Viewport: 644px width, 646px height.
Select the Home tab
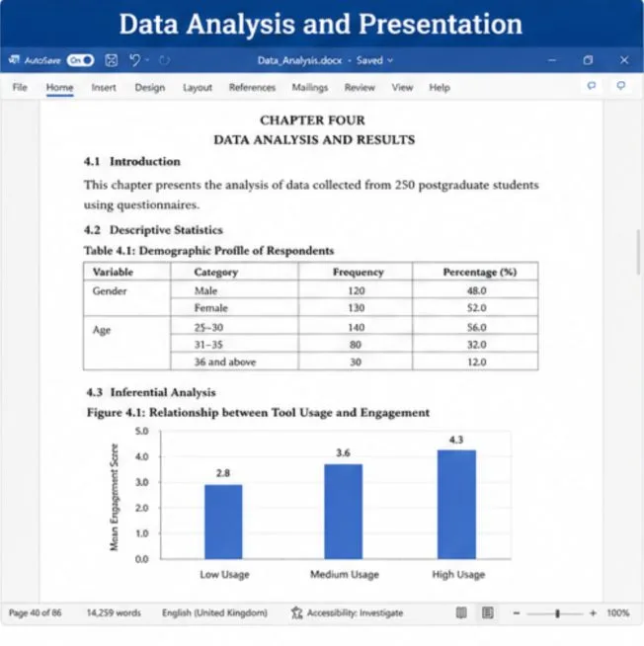[x=59, y=87]
